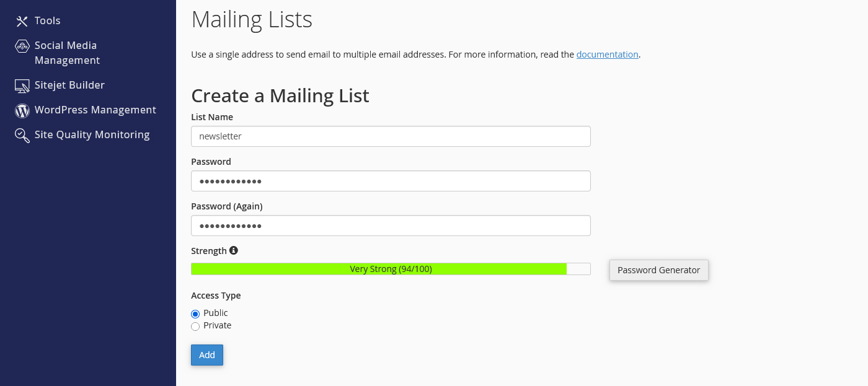Click the Sitejet Builder icon

point(22,86)
